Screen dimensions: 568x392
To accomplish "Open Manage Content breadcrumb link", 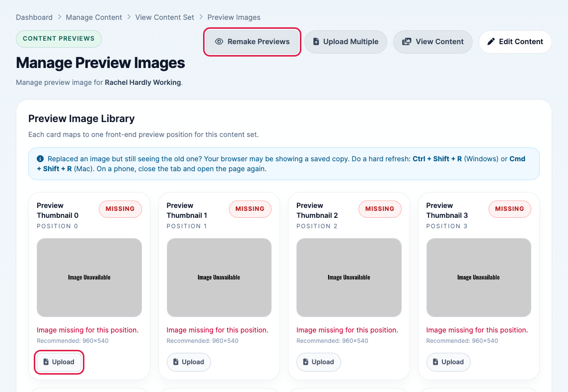I will (x=94, y=17).
